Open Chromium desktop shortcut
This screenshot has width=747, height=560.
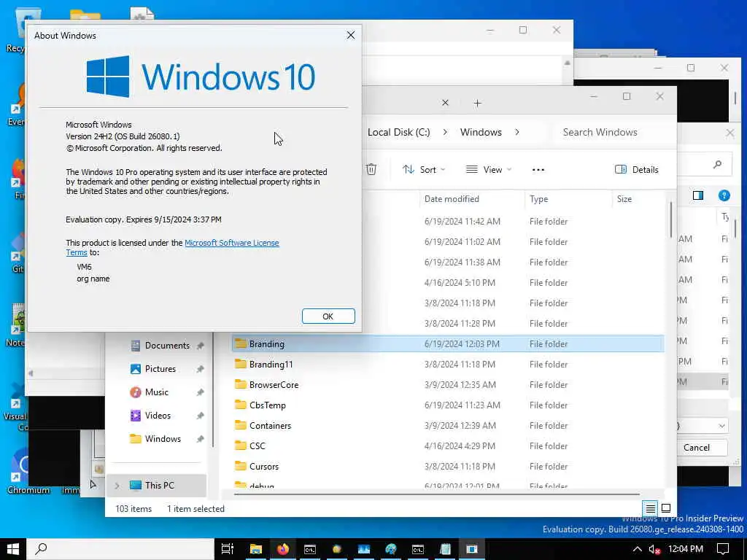click(x=27, y=470)
